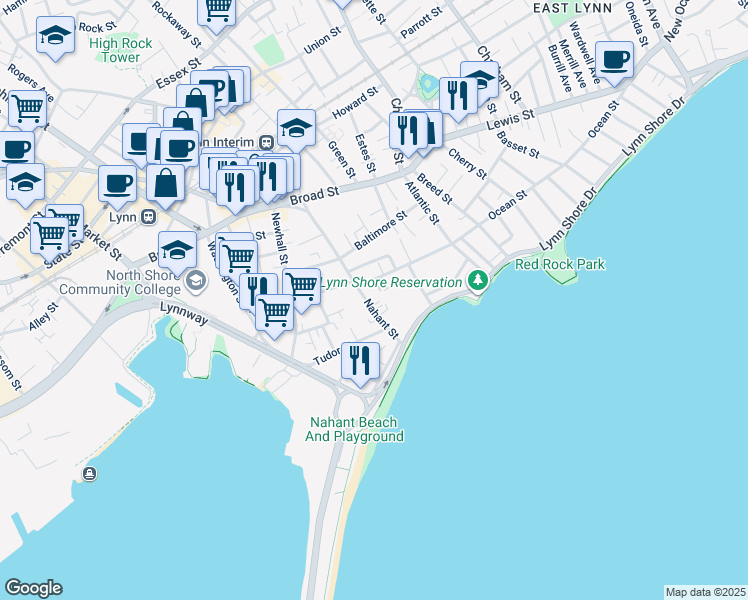Click the Lynn Interim station icon
The height and width of the screenshot is (600, 748).
pos(266,142)
